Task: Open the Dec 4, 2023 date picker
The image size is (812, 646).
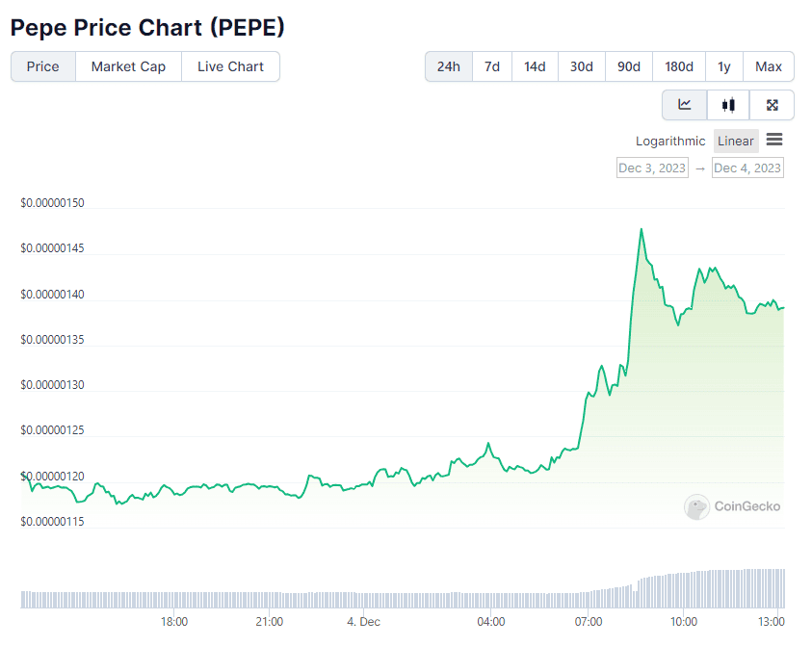Action: [747, 168]
